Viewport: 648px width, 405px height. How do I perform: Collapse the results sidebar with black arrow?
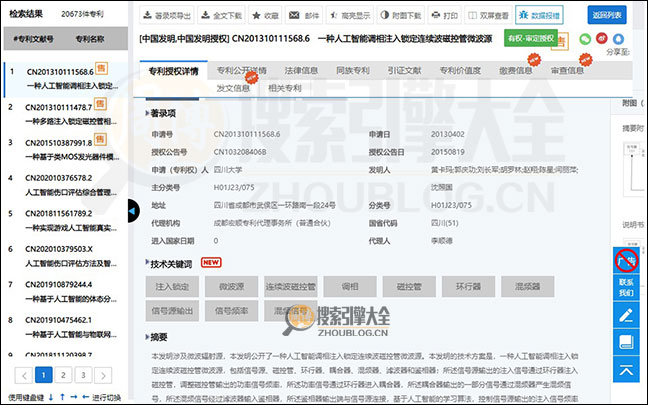point(133,210)
